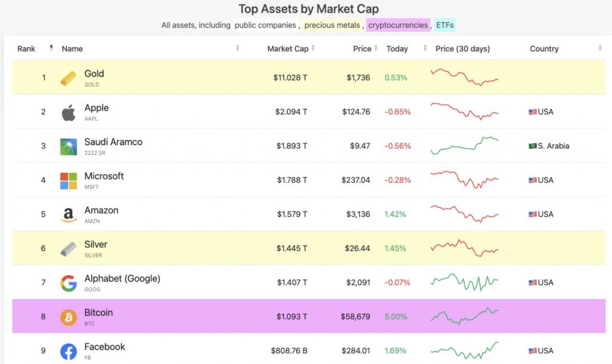
Task: Click the Facebook logo icon
Action: (x=69, y=351)
